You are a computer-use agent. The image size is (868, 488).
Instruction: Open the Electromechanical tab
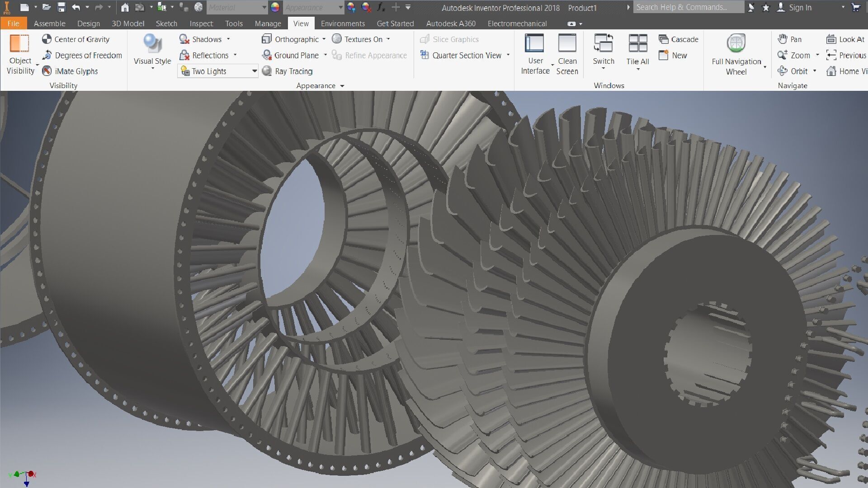pyautogui.click(x=517, y=23)
